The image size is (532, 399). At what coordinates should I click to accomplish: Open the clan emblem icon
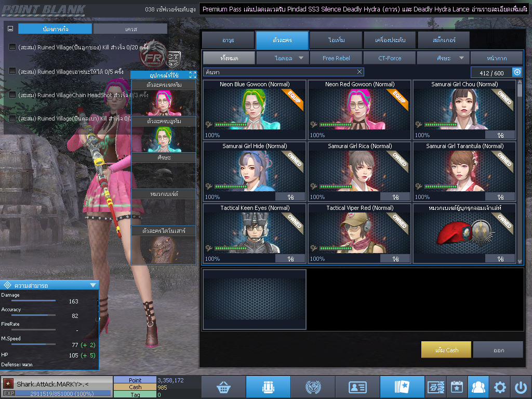point(313,387)
